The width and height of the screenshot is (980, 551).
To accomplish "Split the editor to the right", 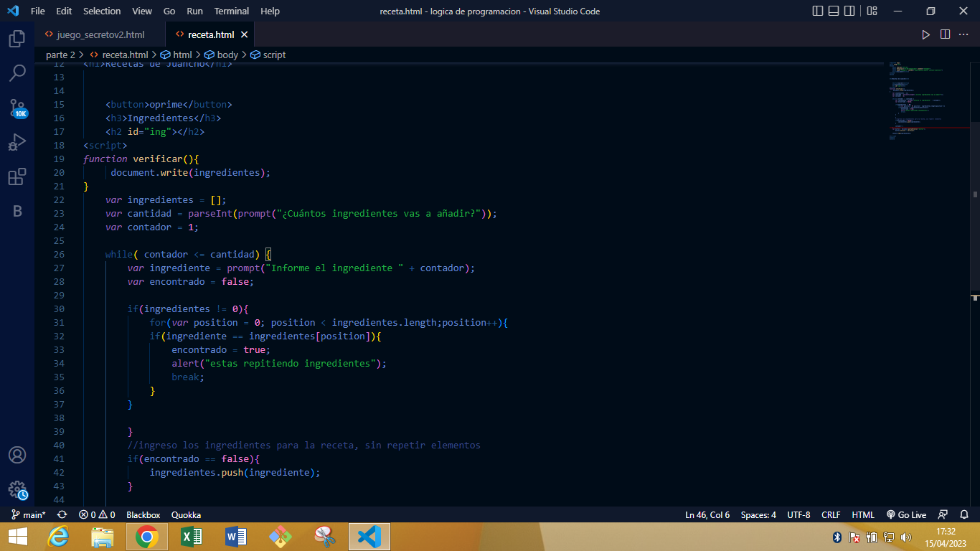I will click(945, 34).
